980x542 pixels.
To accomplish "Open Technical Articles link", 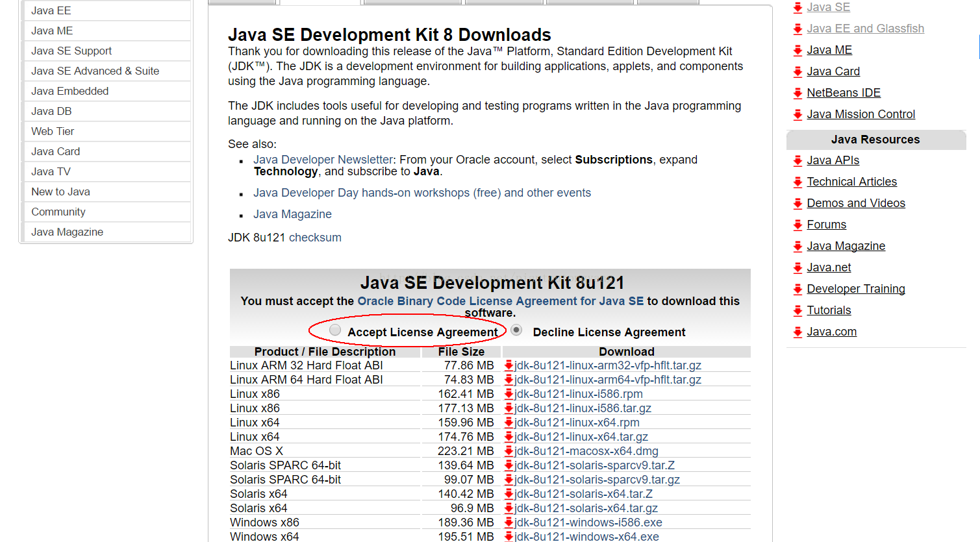I will pos(851,182).
